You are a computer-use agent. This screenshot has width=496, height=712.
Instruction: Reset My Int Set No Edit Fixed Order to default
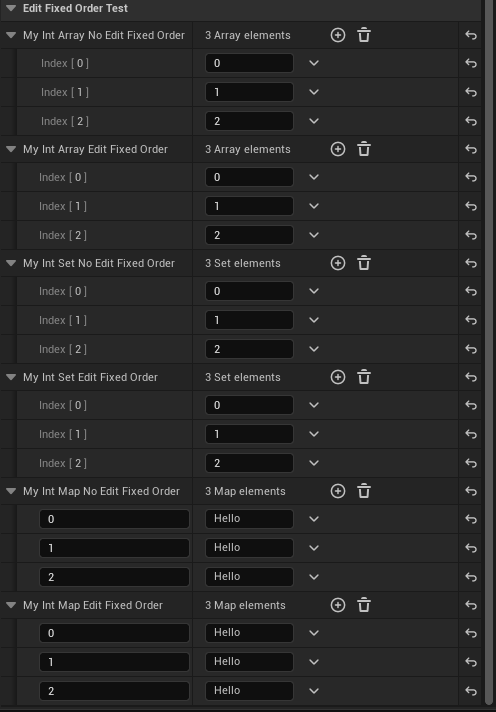pos(471,263)
